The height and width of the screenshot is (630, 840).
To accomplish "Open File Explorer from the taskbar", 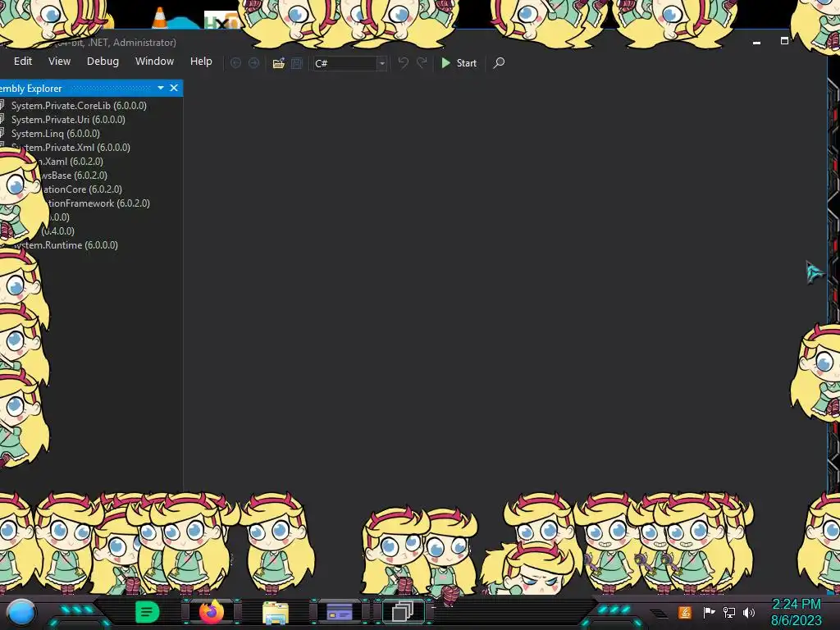I will point(276,612).
